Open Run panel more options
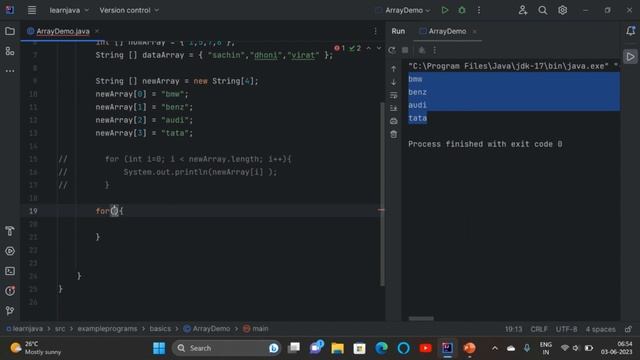 pyautogui.click(x=435, y=50)
